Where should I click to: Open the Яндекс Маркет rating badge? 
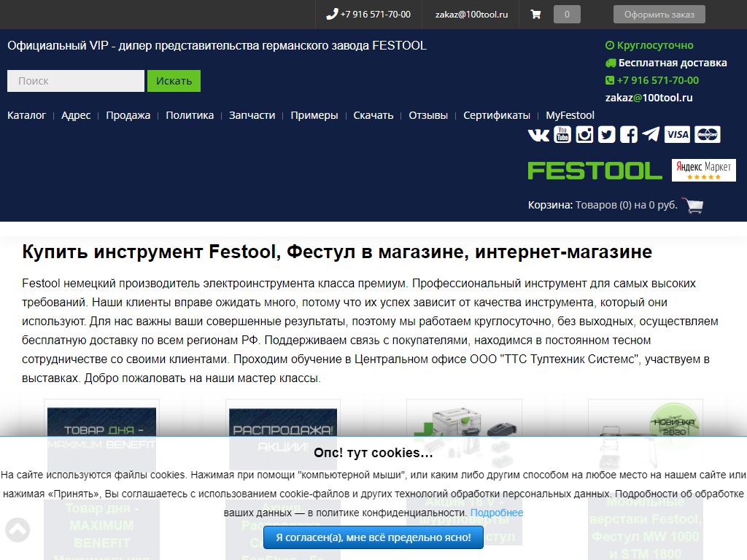coord(703,171)
